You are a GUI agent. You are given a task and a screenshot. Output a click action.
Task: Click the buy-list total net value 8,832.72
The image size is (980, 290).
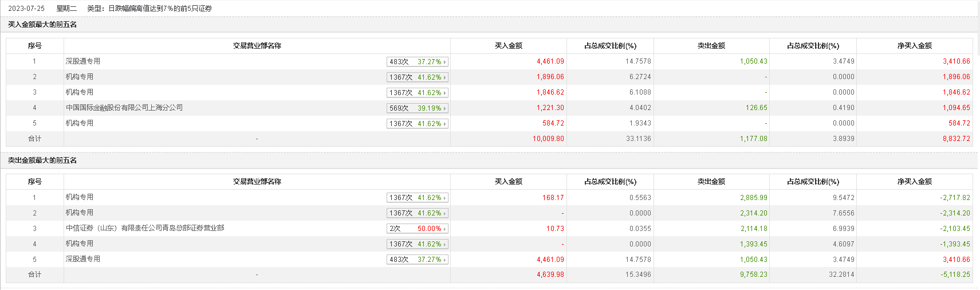click(x=957, y=139)
